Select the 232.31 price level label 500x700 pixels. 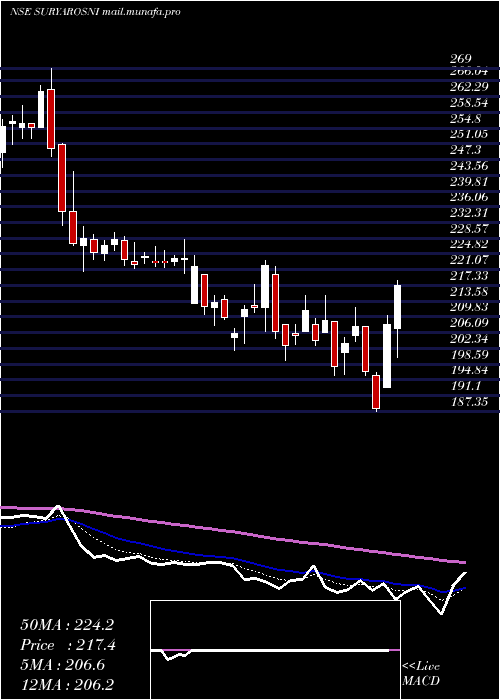pyautogui.click(x=468, y=213)
